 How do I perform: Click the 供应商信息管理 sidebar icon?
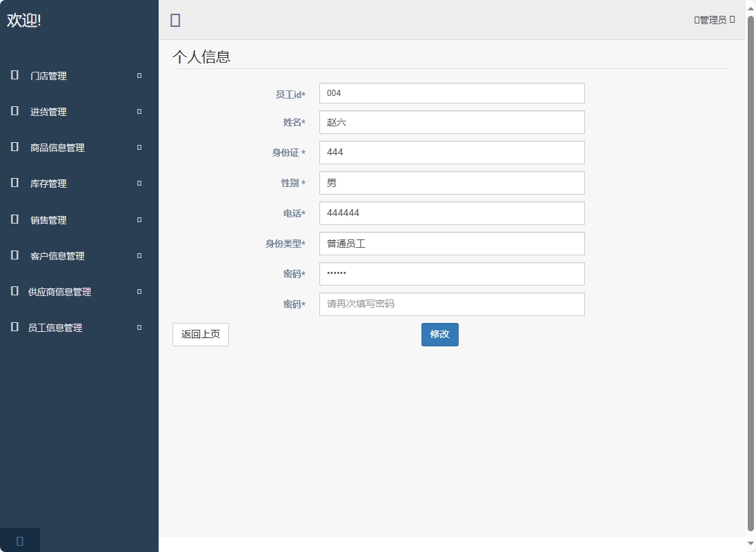point(14,291)
